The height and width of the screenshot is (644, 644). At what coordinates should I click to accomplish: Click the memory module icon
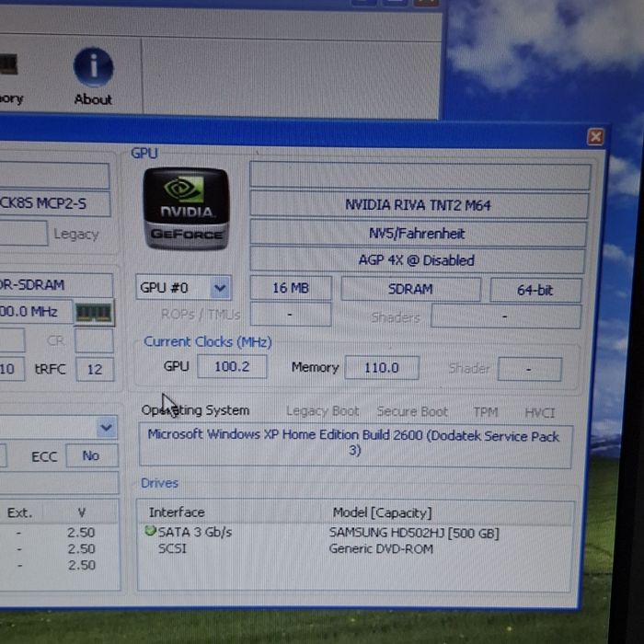94,313
